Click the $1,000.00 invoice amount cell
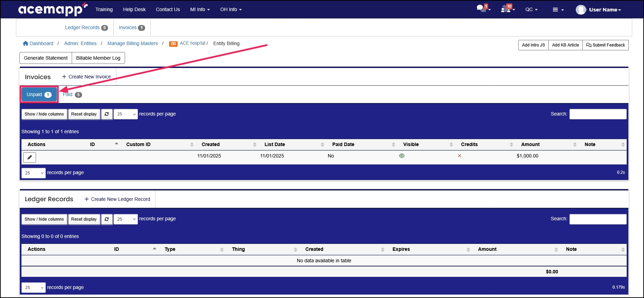 click(527, 156)
